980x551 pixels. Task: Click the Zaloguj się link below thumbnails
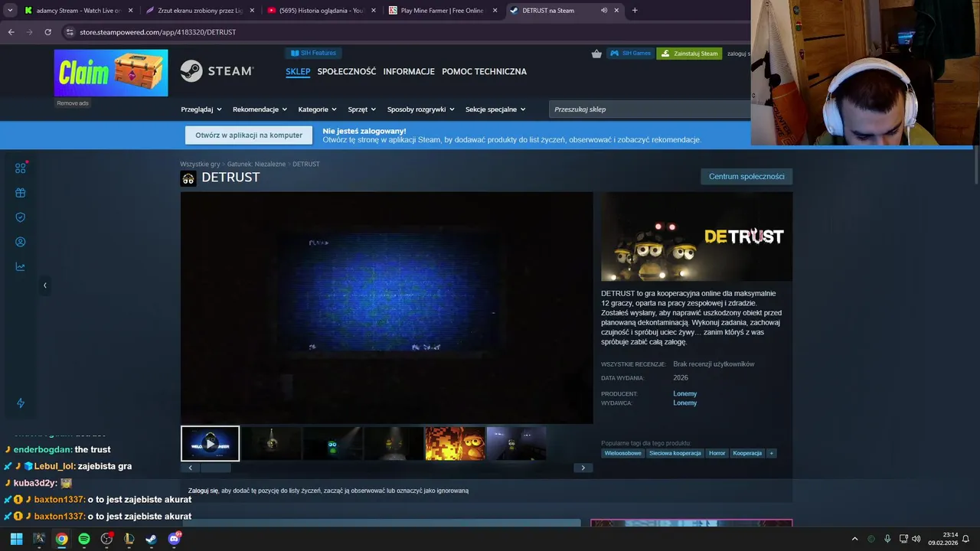pos(204,491)
